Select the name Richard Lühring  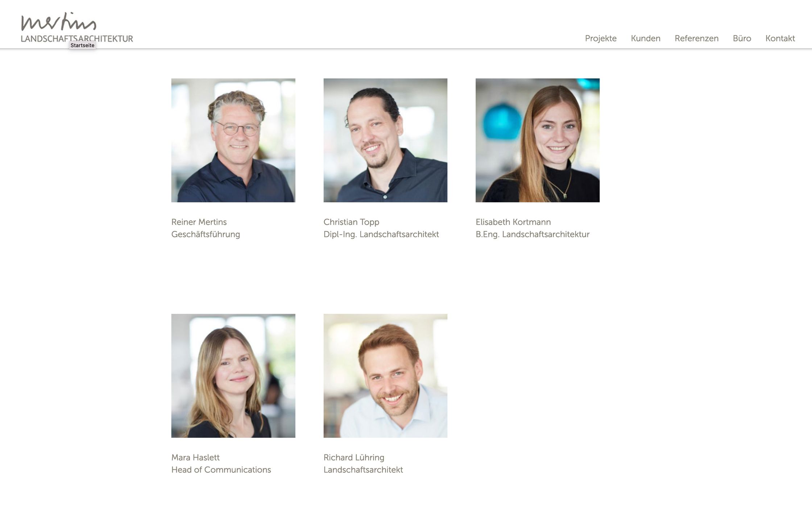[x=354, y=457]
